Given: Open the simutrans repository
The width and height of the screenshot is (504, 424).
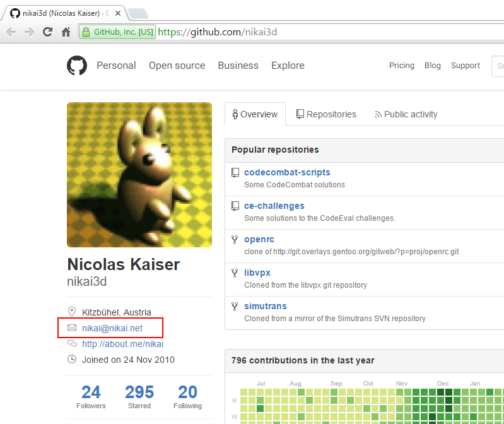Looking at the screenshot, I should 265,306.
